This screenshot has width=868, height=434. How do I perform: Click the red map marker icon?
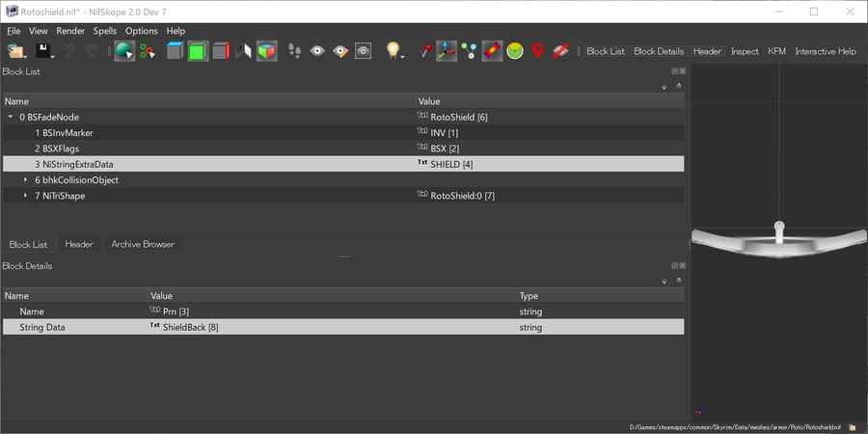click(538, 51)
